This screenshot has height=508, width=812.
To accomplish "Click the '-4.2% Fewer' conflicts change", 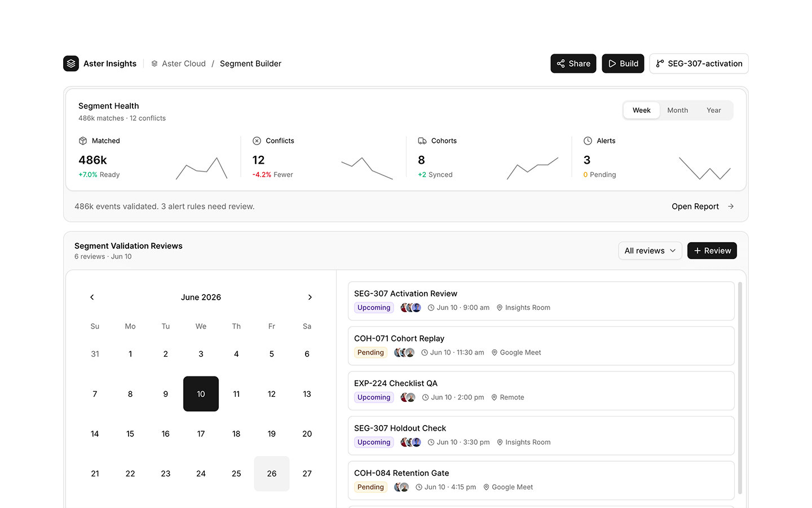I will pos(273,175).
